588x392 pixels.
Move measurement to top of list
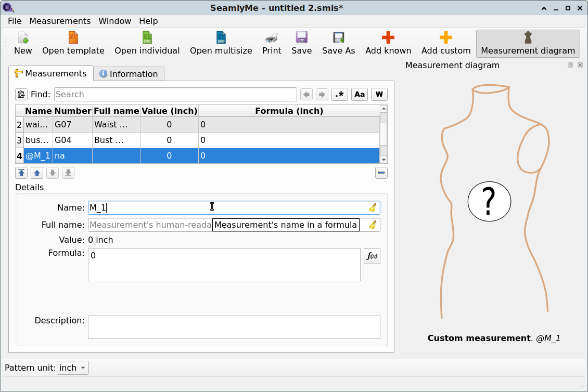pyautogui.click(x=21, y=173)
